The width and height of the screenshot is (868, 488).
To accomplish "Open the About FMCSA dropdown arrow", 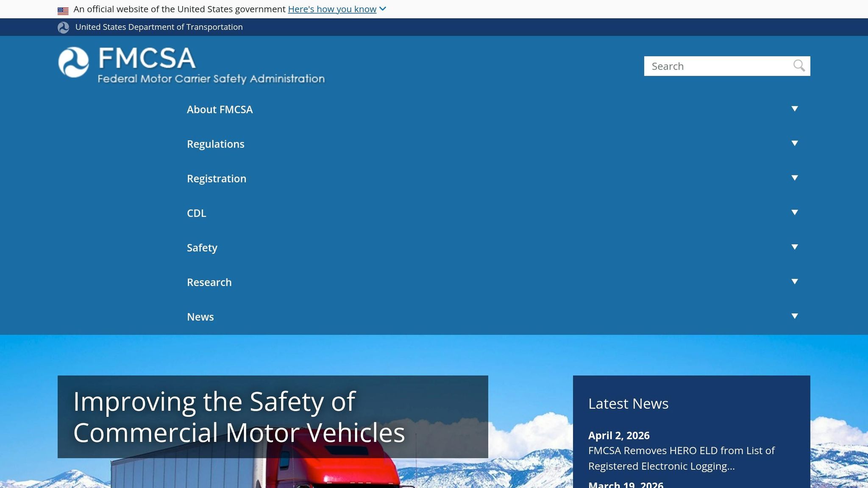I will 794,108.
